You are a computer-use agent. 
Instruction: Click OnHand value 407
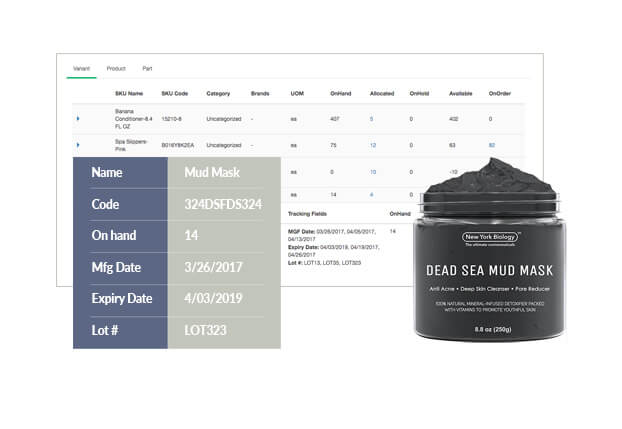[335, 119]
